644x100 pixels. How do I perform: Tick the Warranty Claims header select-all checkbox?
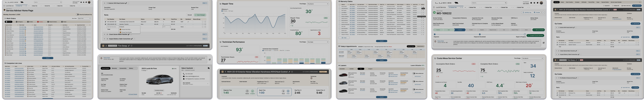coord(339,4)
